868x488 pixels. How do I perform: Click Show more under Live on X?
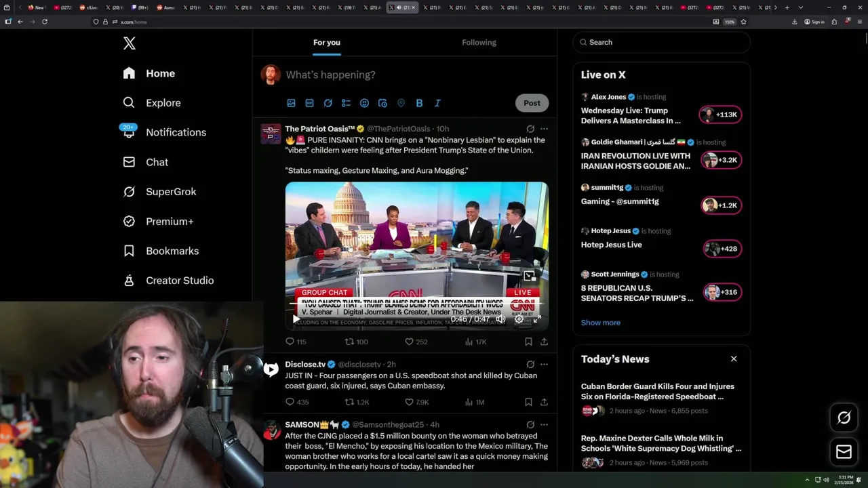601,323
